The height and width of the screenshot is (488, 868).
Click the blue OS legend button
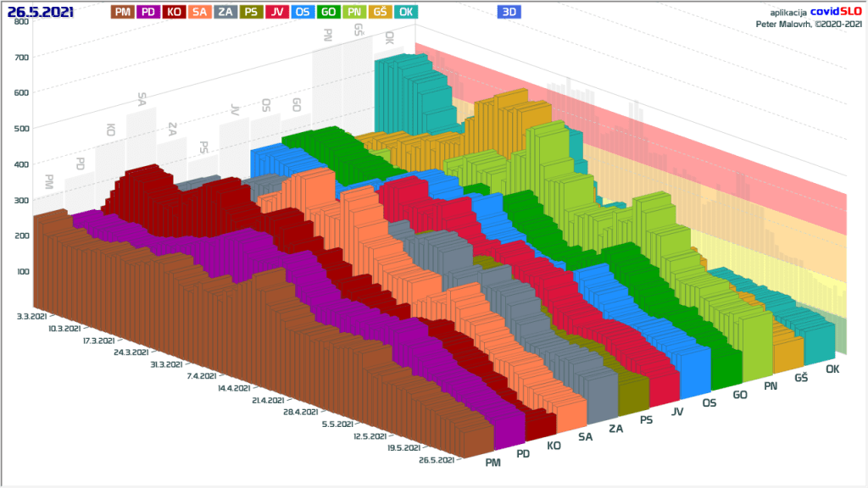click(x=303, y=12)
